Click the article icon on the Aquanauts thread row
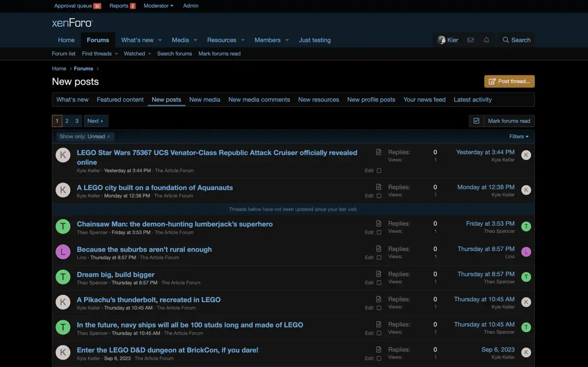 (x=379, y=187)
